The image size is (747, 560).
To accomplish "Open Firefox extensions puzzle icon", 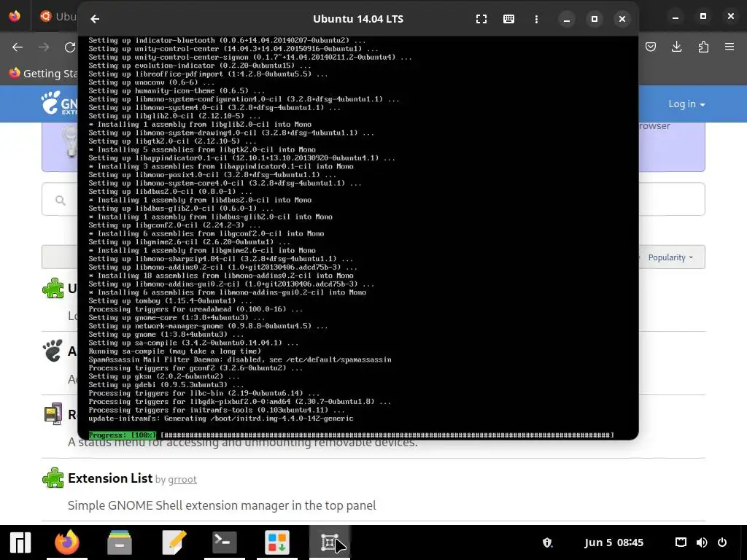I will click(703, 47).
